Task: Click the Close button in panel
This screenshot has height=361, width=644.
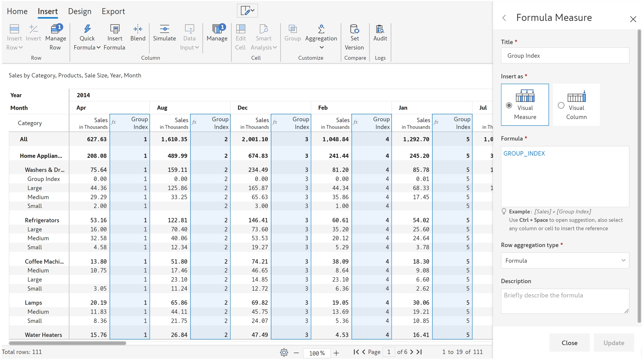Action: pyautogui.click(x=569, y=343)
